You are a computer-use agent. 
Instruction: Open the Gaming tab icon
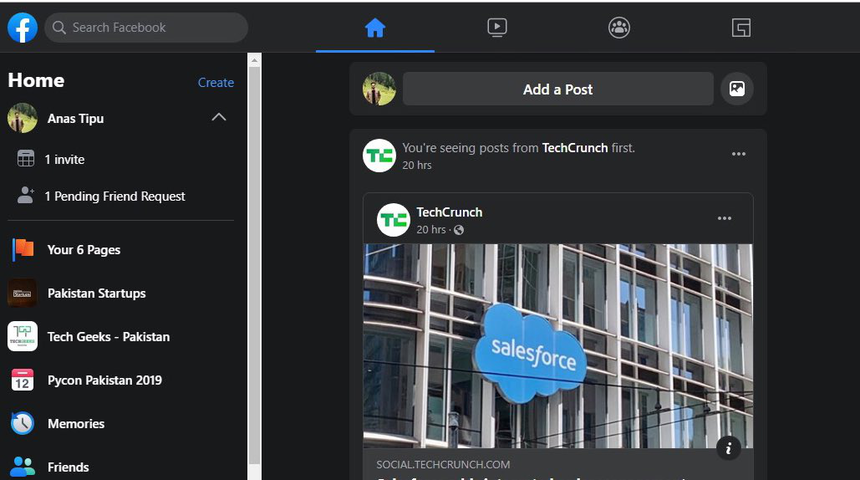(x=741, y=27)
